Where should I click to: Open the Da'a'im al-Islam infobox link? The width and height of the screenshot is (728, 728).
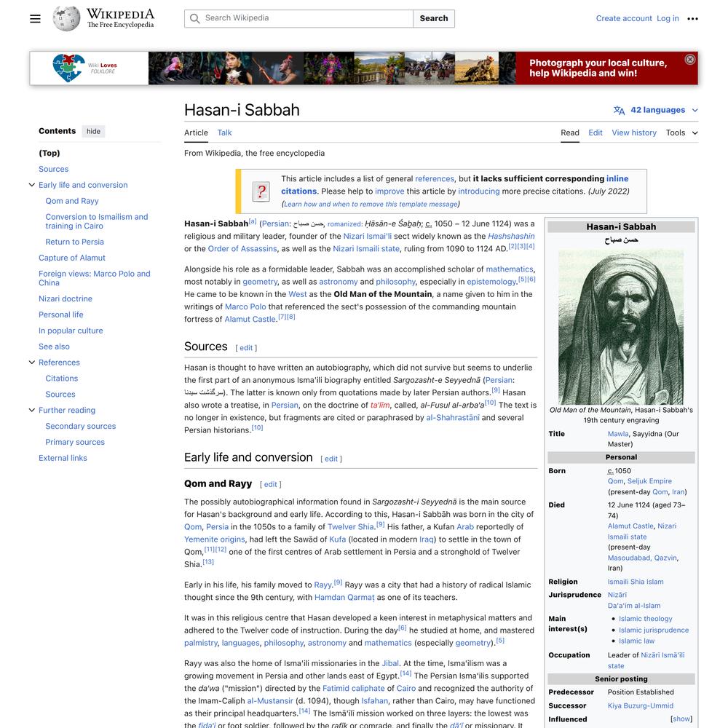(x=634, y=606)
